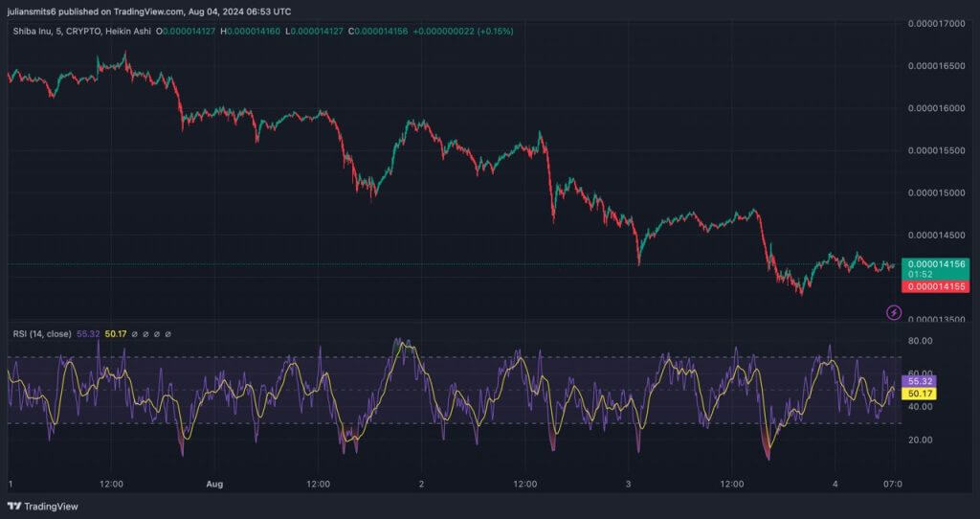Screen dimensions: 980x519
Task: Click the 0.000015000 price scale label
Action: 936,193
